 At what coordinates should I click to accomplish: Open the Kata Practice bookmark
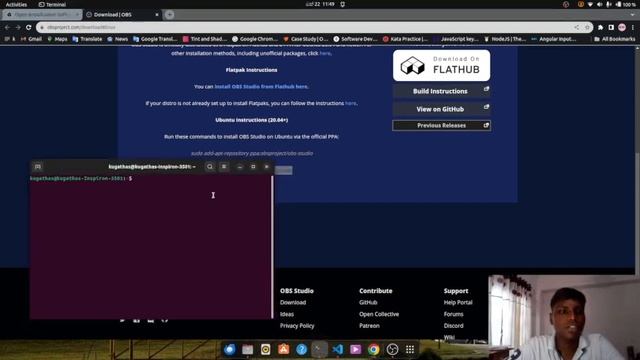tap(405, 39)
